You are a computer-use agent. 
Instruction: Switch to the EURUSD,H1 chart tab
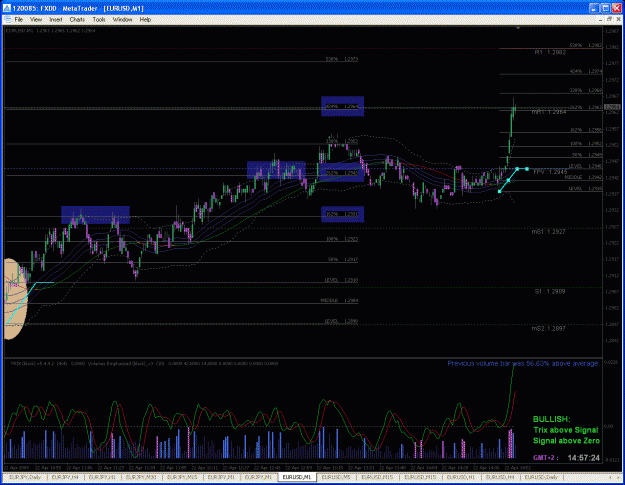(x=460, y=477)
